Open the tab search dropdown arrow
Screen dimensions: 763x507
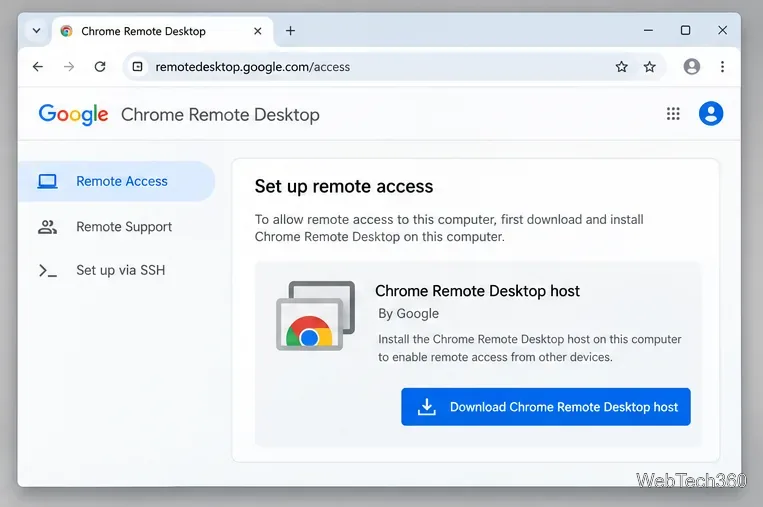tap(36, 31)
